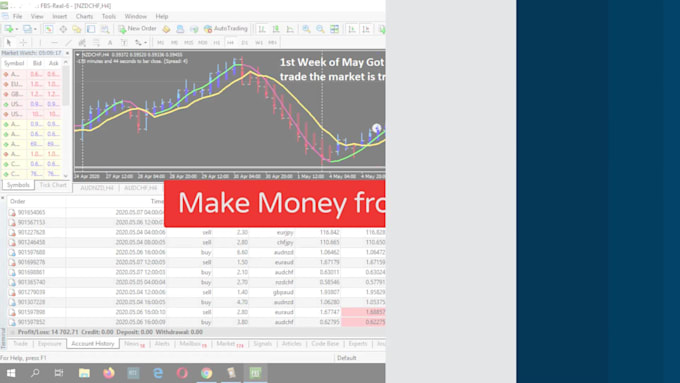This screenshot has width=680, height=383.
Task: Select the EU... row in Market Watch
Action: click(31, 84)
